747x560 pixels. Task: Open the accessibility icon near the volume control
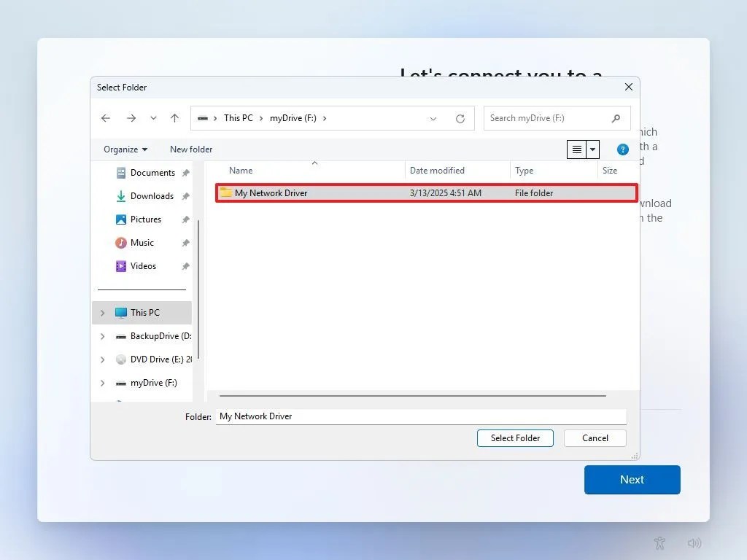pyautogui.click(x=659, y=543)
